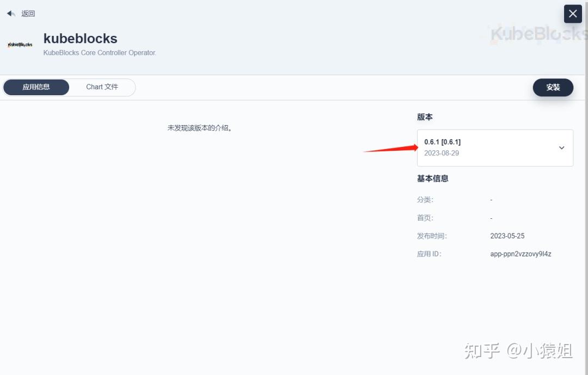This screenshot has width=588, height=375.
Task: Click the 首页 field dash value
Action: (x=491, y=218)
